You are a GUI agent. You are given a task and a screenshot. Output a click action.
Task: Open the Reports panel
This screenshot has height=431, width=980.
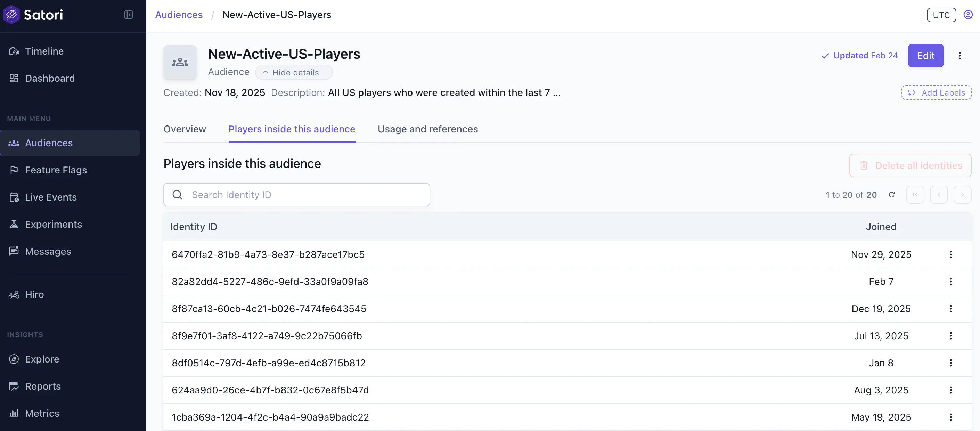43,386
